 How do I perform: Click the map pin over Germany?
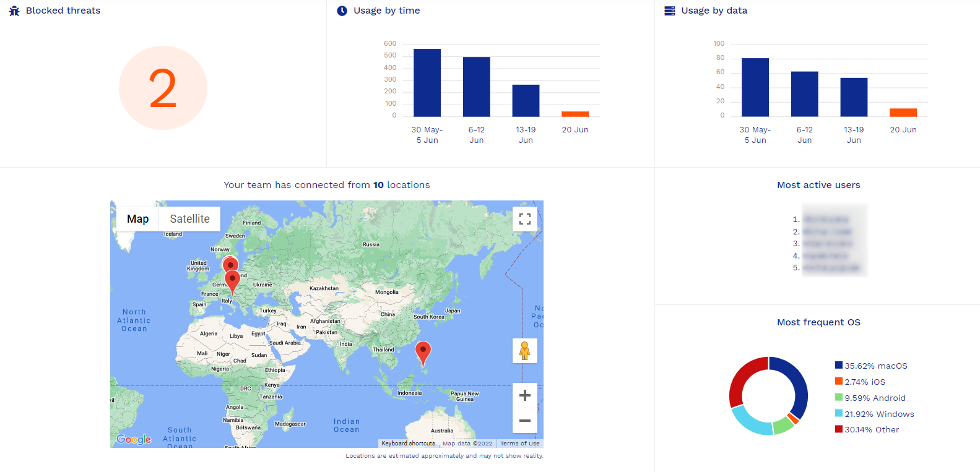click(232, 281)
